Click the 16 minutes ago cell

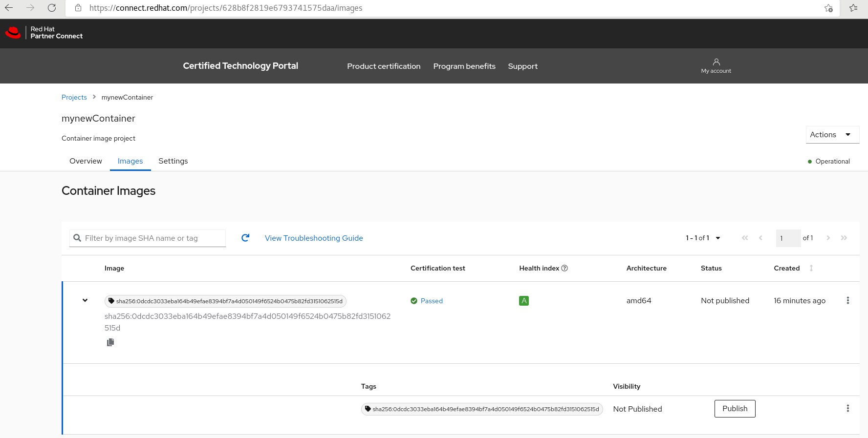pos(800,301)
